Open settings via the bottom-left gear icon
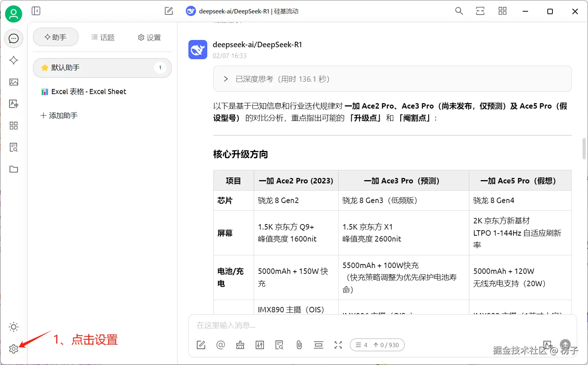 [x=14, y=349]
